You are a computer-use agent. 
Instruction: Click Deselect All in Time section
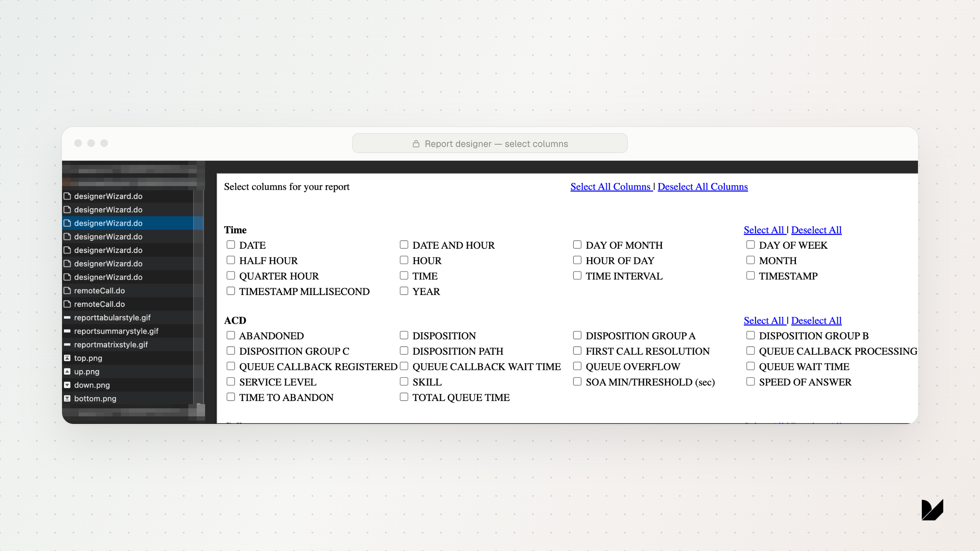point(817,230)
